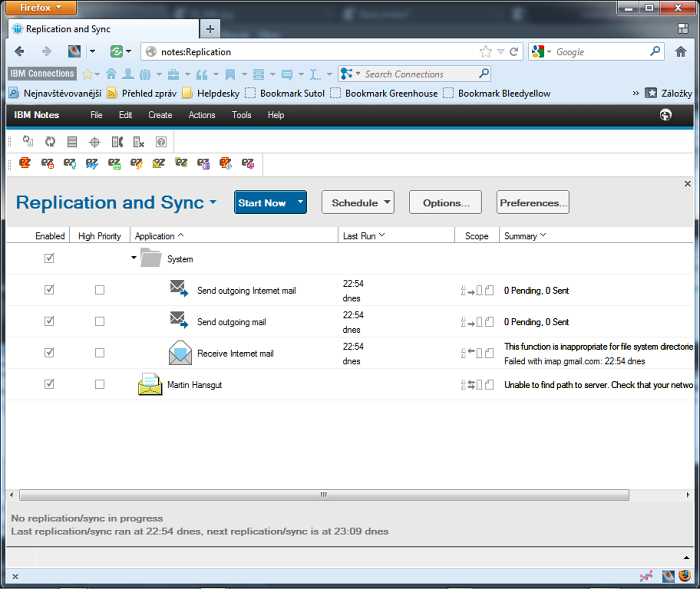Click the Connections quote marks icon

tap(202, 74)
